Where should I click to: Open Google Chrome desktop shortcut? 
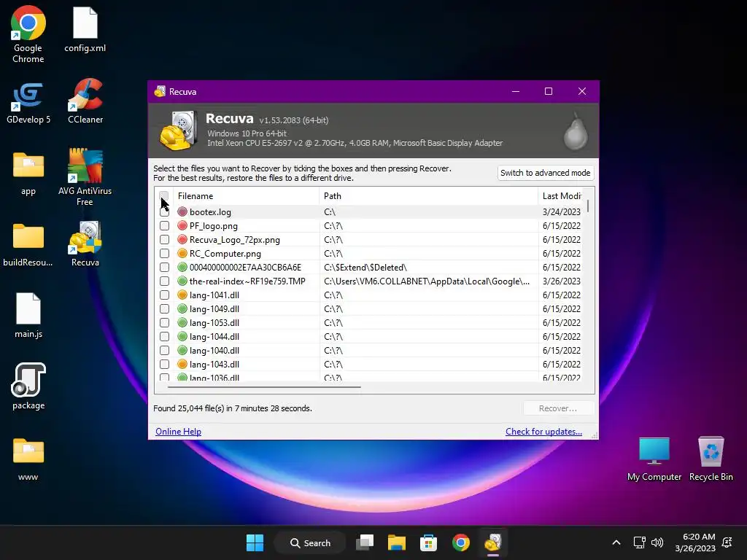(28, 34)
